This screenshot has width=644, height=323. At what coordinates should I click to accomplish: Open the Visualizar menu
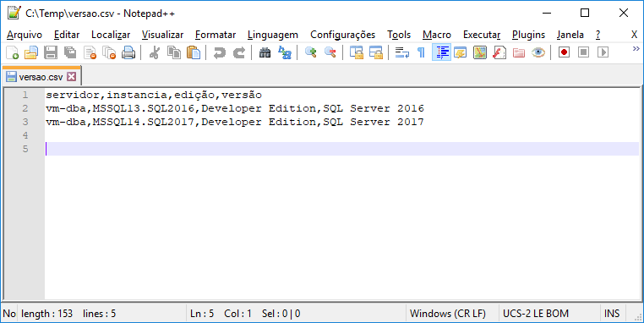click(162, 35)
